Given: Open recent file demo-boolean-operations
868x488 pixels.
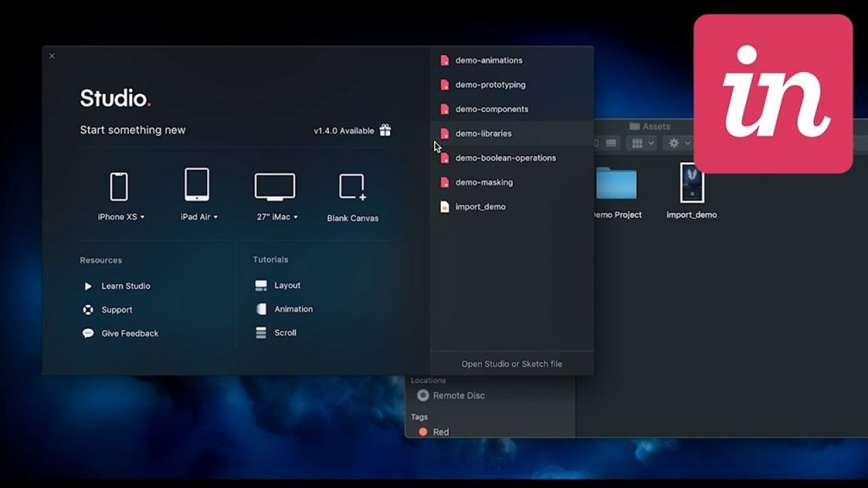Looking at the screenshot, I should click(511, 158).
